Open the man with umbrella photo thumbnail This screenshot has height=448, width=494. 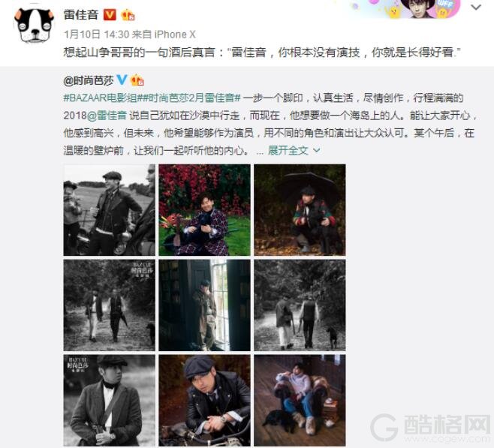(300, 209)
